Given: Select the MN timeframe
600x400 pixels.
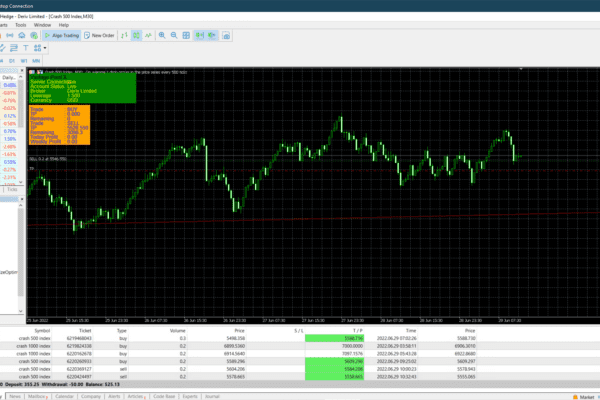Looking at the screenshot, I should coord(36,61).
